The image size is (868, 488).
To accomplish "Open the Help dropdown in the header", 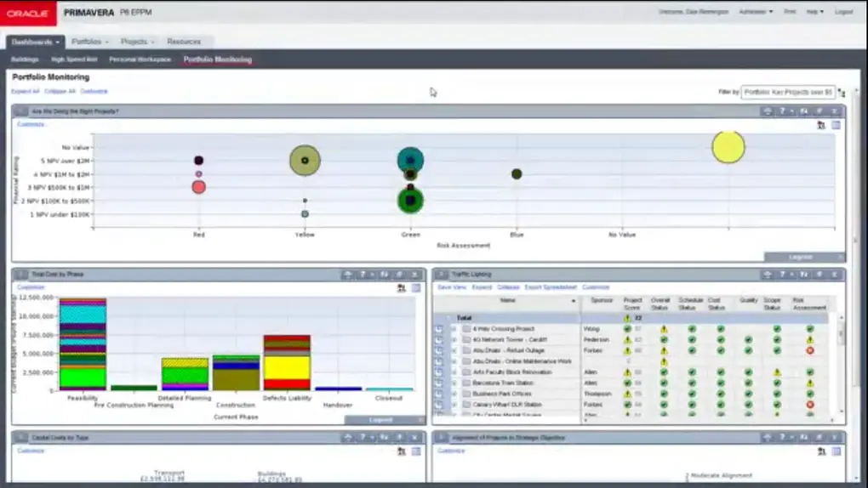I will coord(815,12).
